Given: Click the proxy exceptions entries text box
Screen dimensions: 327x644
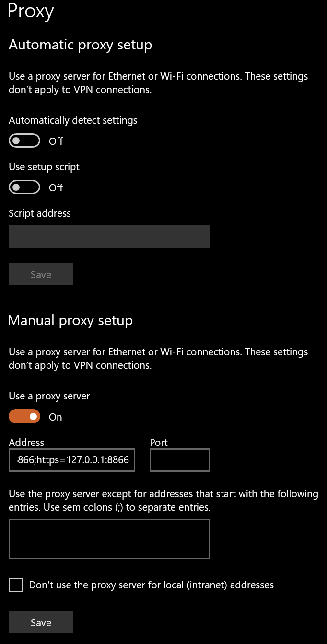Looking at the screenshot, I should (x=109, y=539).
